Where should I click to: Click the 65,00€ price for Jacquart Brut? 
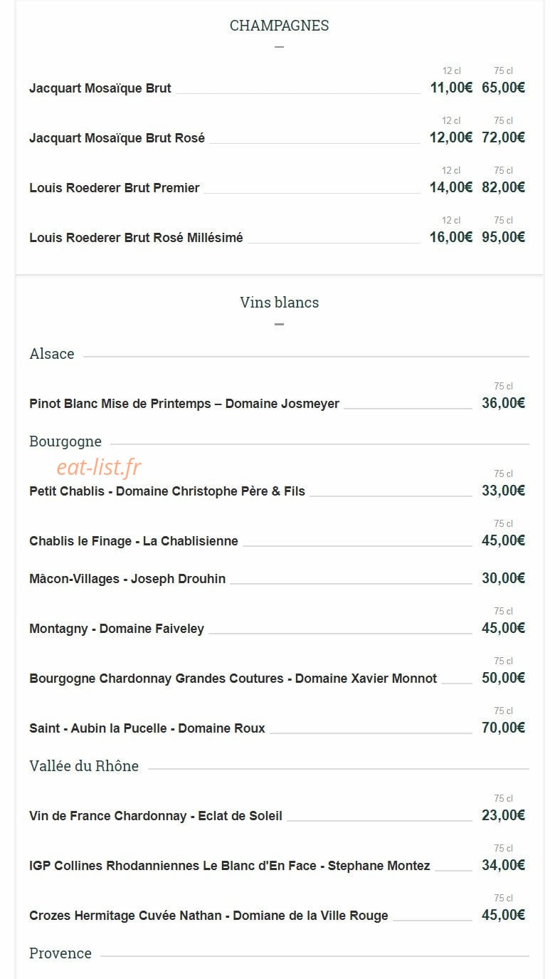click(503, 88)
